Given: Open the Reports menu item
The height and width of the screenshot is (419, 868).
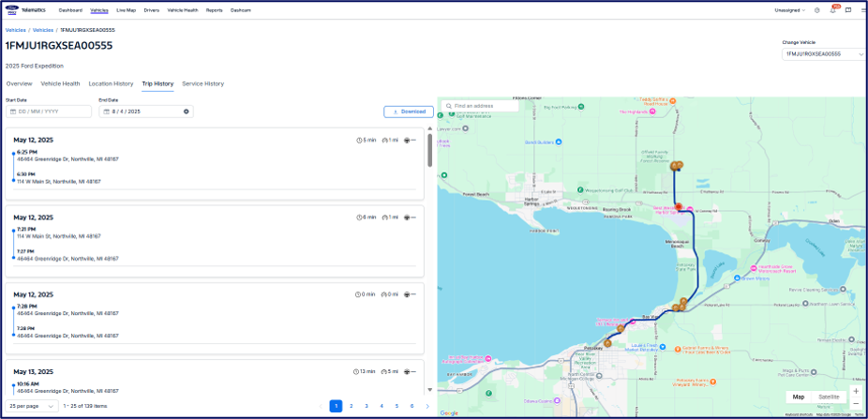Looking at the screenshot, I should point(215,10).
